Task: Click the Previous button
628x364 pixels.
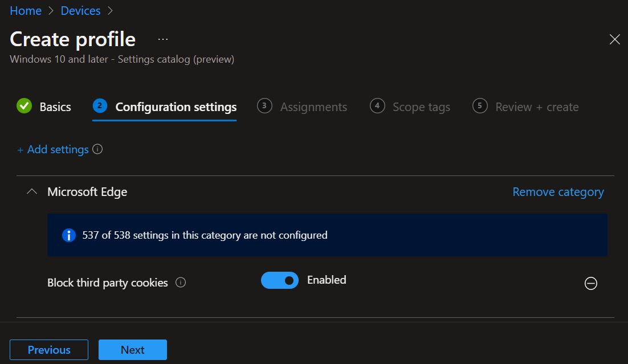Action: (x=49, y=350)
